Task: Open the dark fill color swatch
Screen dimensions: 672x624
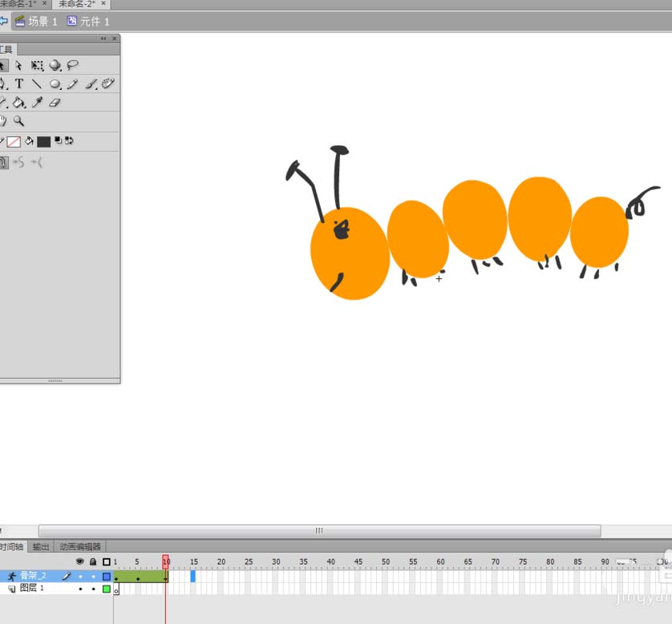Action: [x=43, y=142]
